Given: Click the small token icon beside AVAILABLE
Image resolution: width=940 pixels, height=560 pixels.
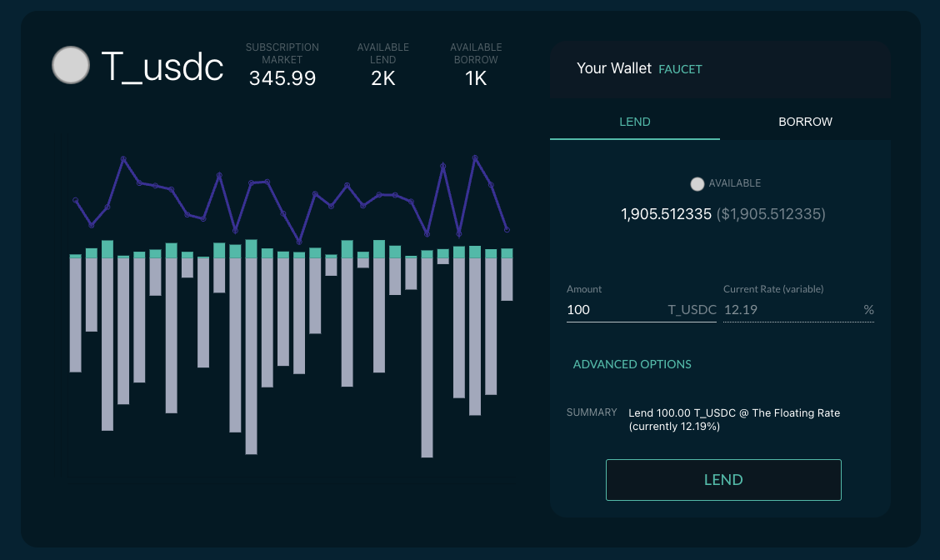Looking at the screenshot, I should [697, 184].
